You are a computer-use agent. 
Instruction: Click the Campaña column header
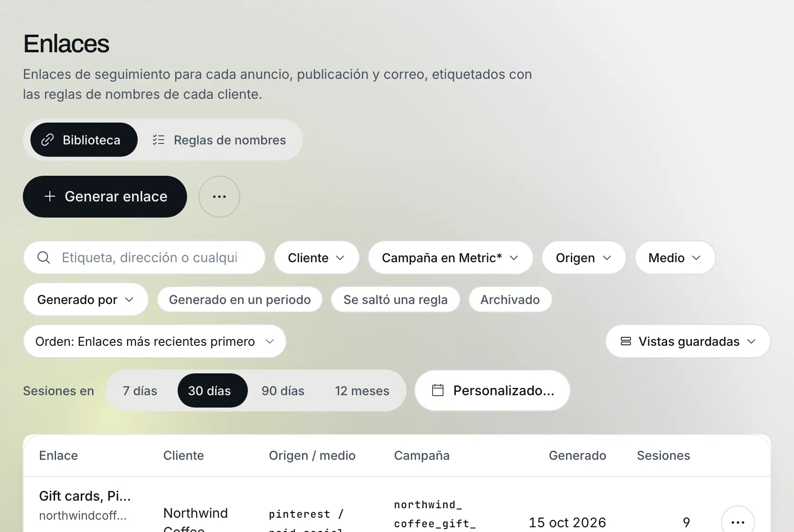pos(422,456)
